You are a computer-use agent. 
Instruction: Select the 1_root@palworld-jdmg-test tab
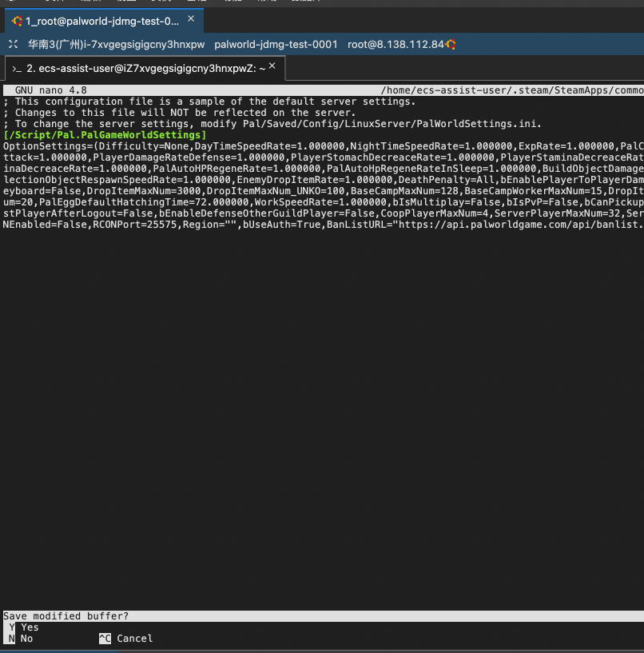pyautogui.click(x=104, y=21)
